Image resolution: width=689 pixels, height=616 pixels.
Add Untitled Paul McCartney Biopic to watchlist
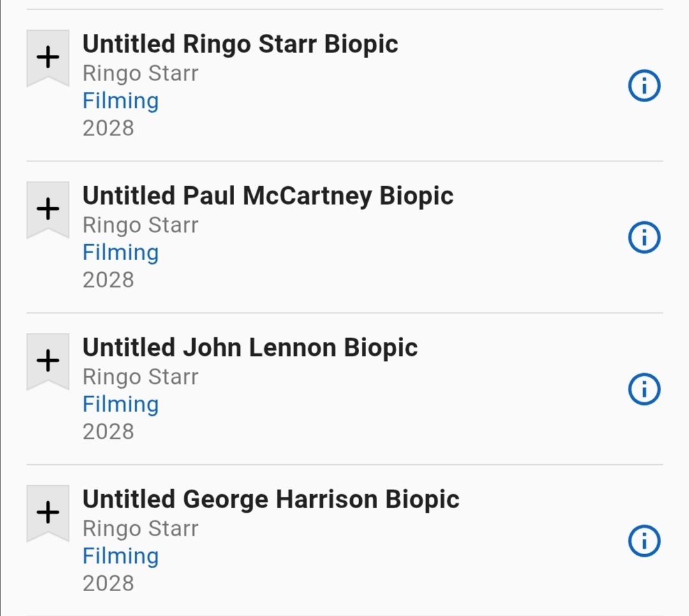(48, 209)
